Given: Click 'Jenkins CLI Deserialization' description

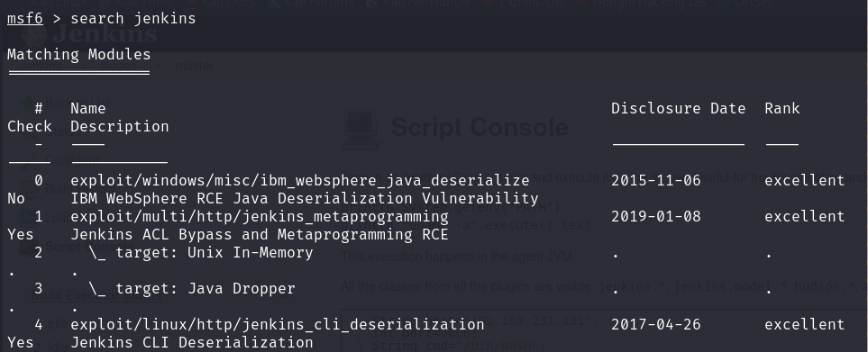Looking at the screenshot, I should click(x=191, y=343).
